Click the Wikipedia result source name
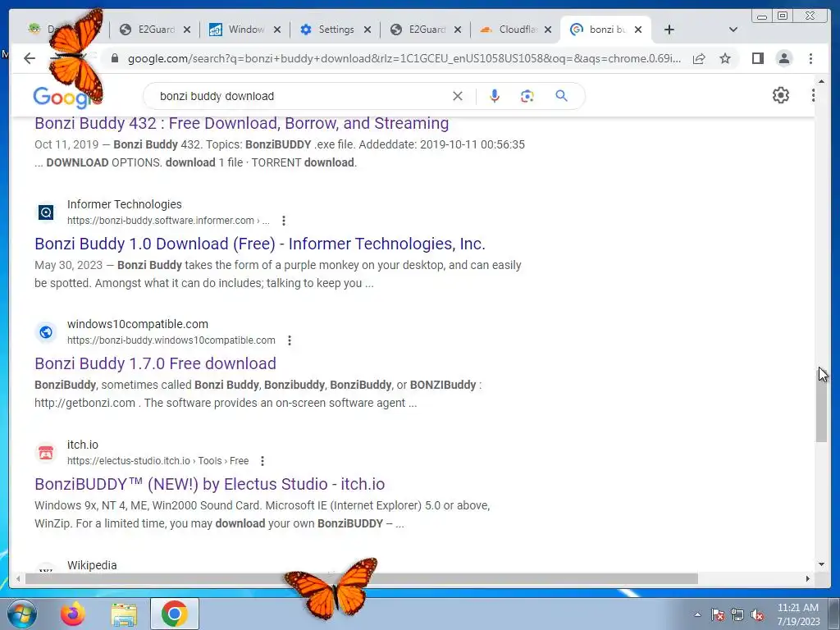 pos(92,565)
